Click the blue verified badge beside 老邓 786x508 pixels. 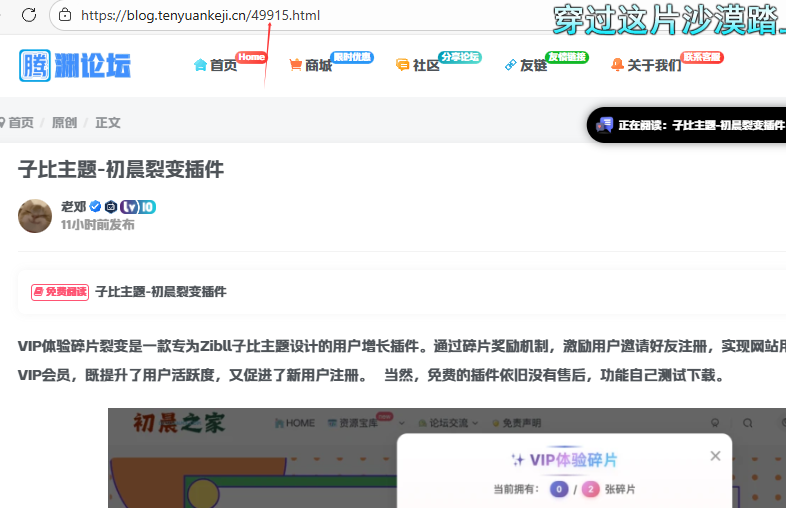click(95, 207)
